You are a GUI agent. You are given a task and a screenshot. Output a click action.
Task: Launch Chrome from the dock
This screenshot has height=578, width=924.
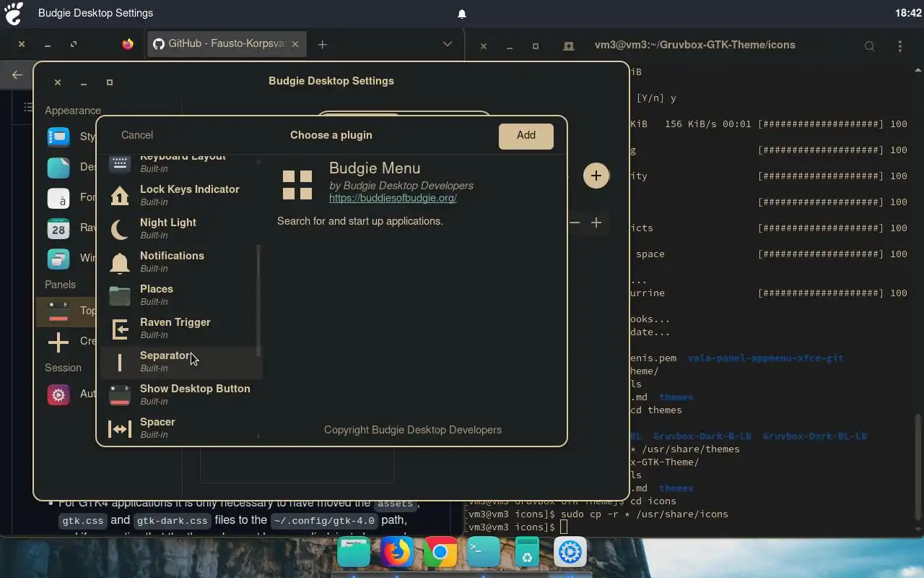click(x=440, y=553)
